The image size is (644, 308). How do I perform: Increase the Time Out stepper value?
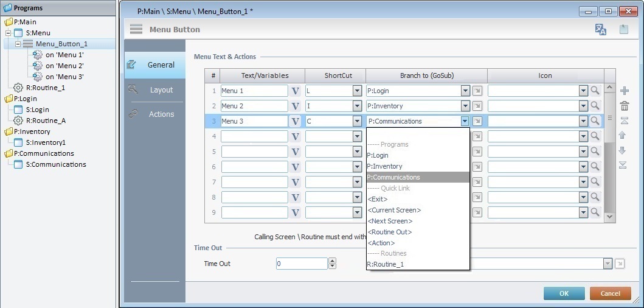(332, 261)
